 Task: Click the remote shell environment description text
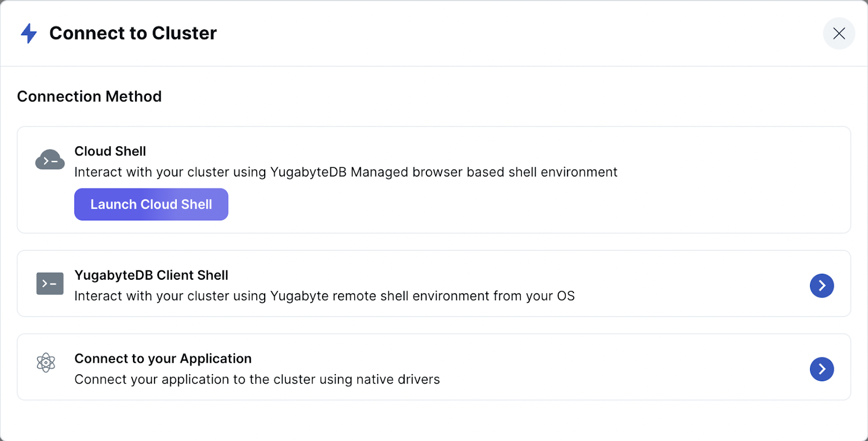324,296
